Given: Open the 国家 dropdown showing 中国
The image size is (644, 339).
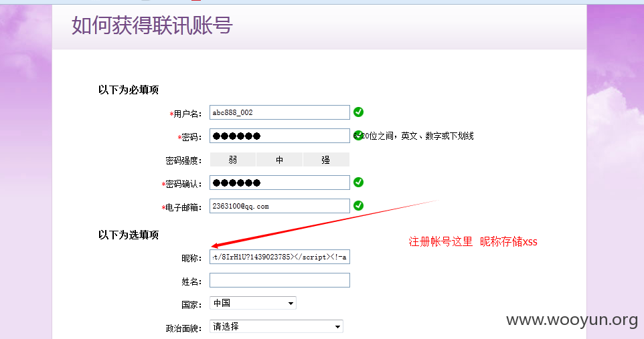Looking at the screenshot, I should pos(252,304).
